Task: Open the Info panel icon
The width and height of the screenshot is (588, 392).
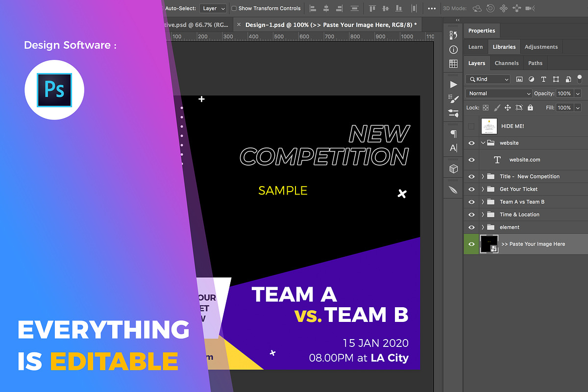Action: (453, 49)
